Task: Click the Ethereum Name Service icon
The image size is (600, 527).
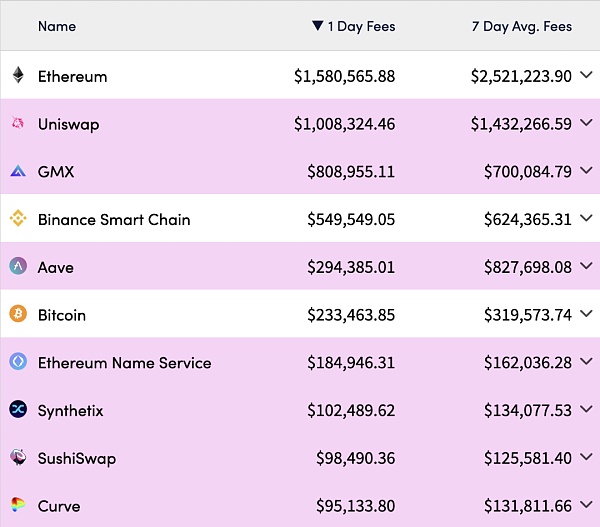Action: pos(18,362)
